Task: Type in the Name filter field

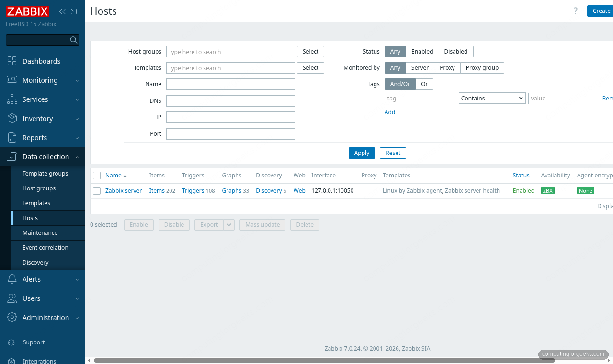Action: point(230,84)
